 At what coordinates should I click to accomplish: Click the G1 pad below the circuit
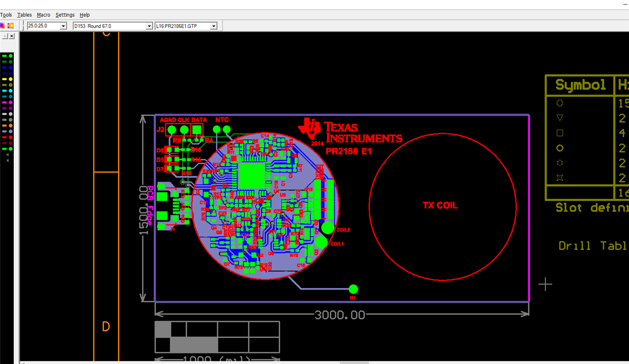tap(353, 289)
